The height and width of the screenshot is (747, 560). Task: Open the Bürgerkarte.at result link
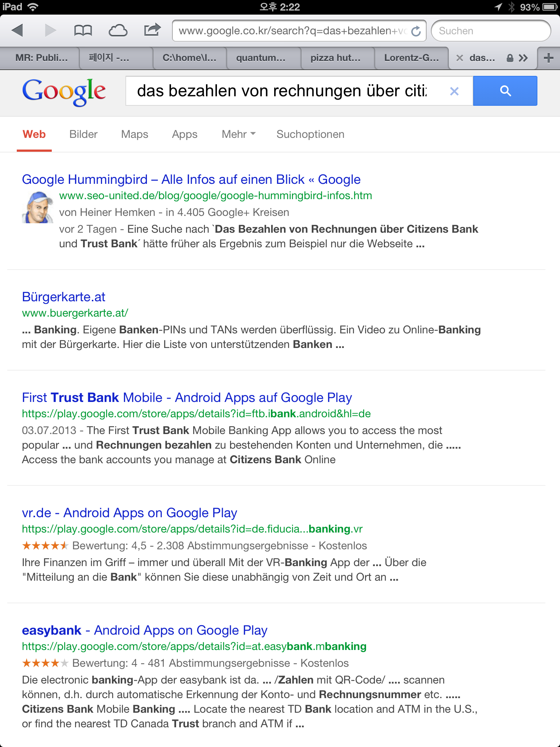(63, 297)
